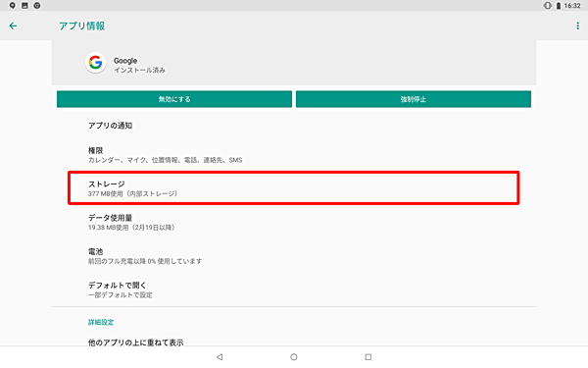Tap the screen rotation status icon
The image size is (588, 368).
547,6
